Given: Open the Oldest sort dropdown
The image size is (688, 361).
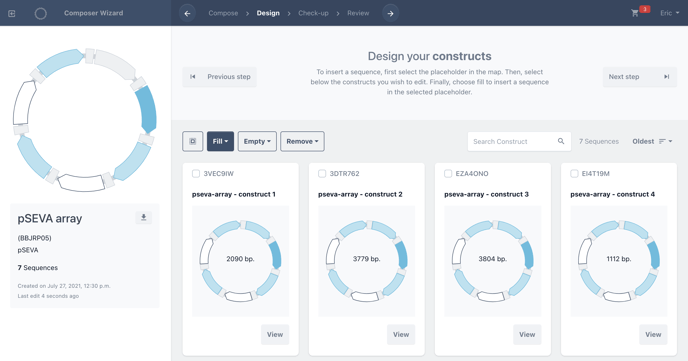Looking at the screenshot, I should pyautogui.click(x=652, y=141).
